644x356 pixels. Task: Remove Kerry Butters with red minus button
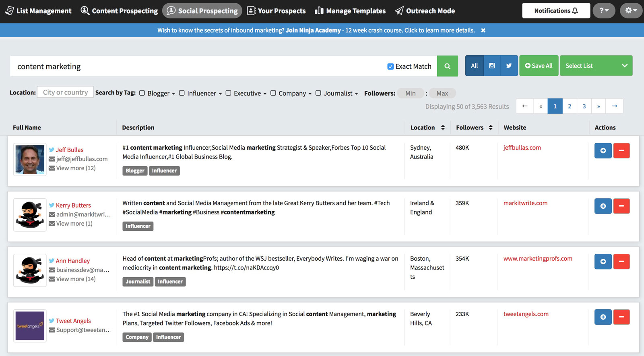621,206
